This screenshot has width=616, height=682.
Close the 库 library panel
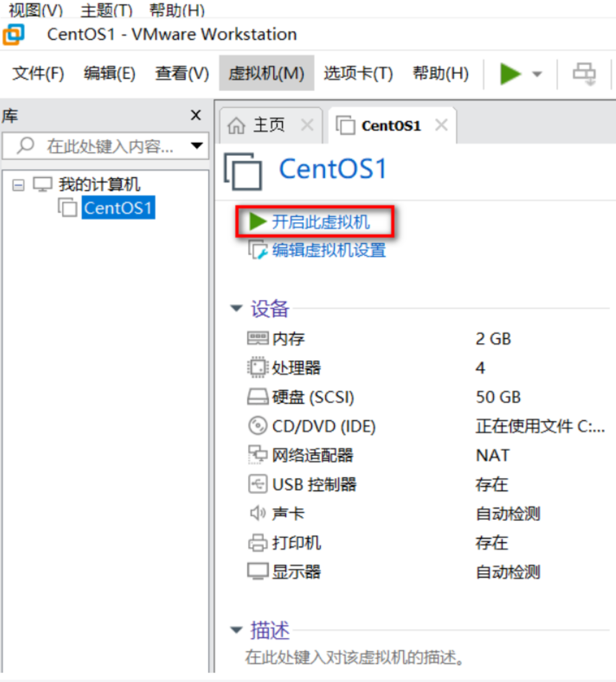tap(196, 115)
